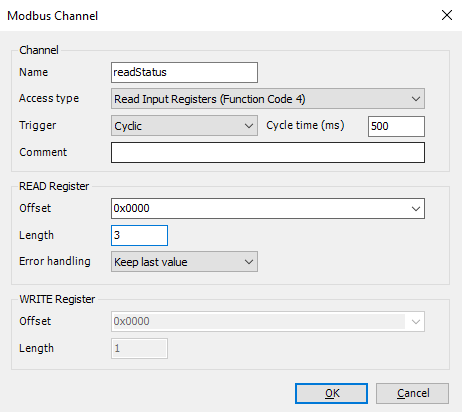Click the Cancel button

(412, 393)
